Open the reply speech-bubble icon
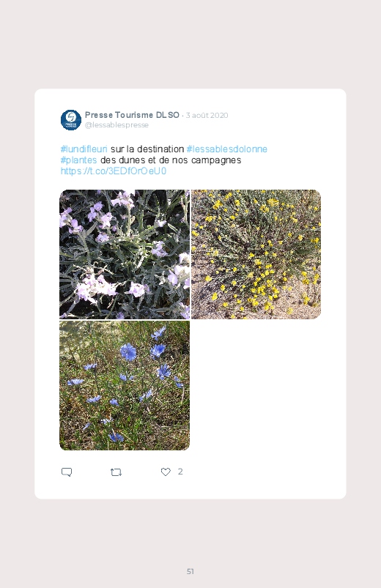The width and height of the screenshot is (381, 588). click(67, 472)
